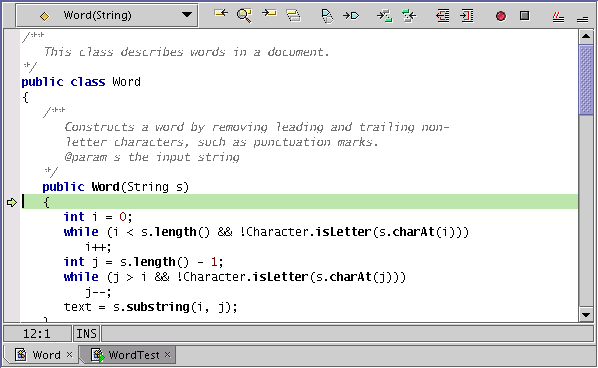Click the "int i = 0;" line

click(x=98, y=217)
